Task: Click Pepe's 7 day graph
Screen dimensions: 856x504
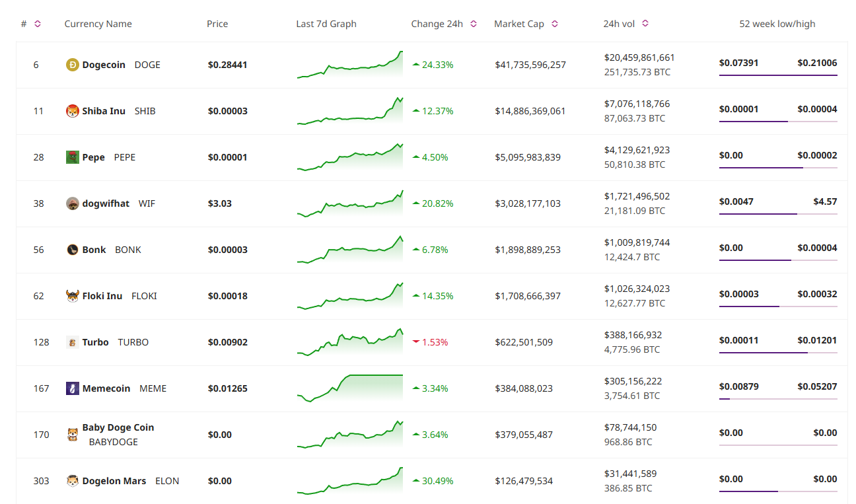Action: click(x=349, y=157)
